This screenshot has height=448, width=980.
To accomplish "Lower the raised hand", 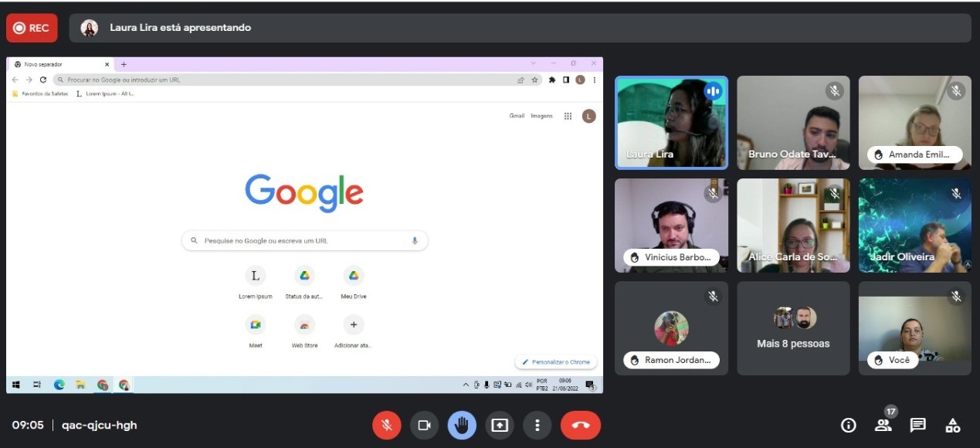I will coord(462,425).
